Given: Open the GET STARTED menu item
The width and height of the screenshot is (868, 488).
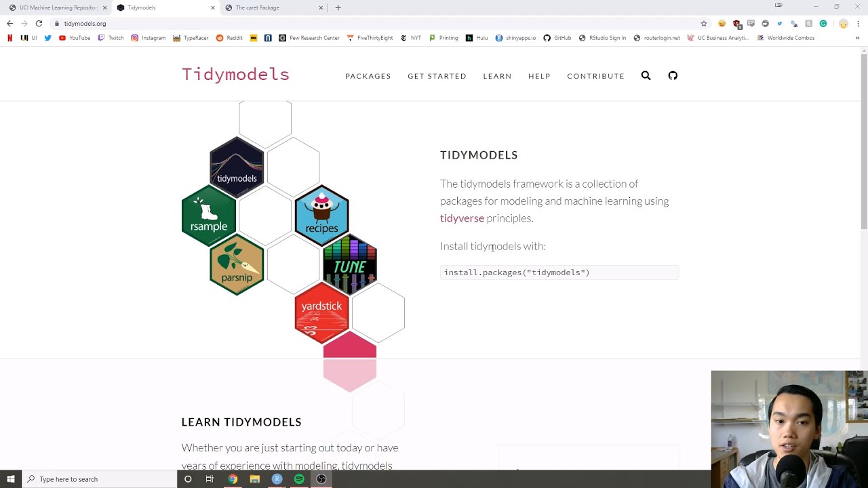Looking at the screenshot, I should (x=437, y=76).
